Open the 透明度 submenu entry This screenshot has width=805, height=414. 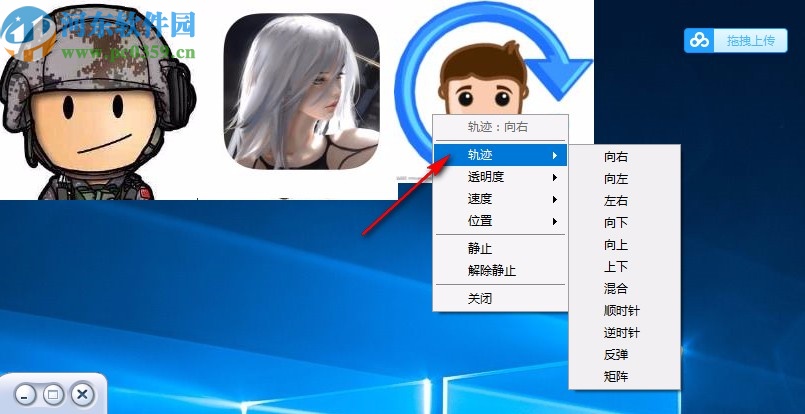(501, 177)
